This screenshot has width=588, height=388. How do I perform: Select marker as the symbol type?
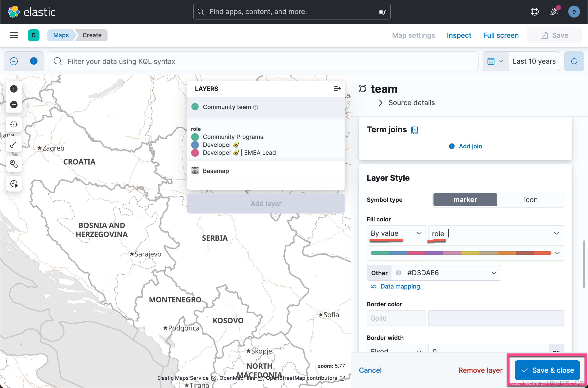click(x=465, y=199)
